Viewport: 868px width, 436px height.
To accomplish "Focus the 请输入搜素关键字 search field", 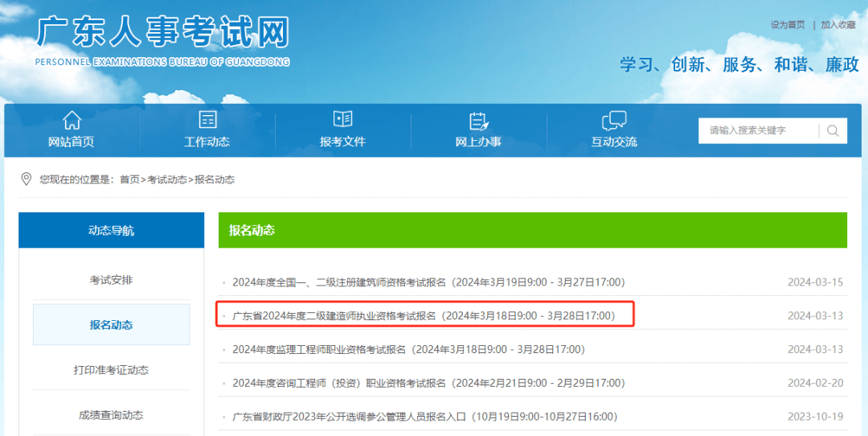I will point(759,131).
